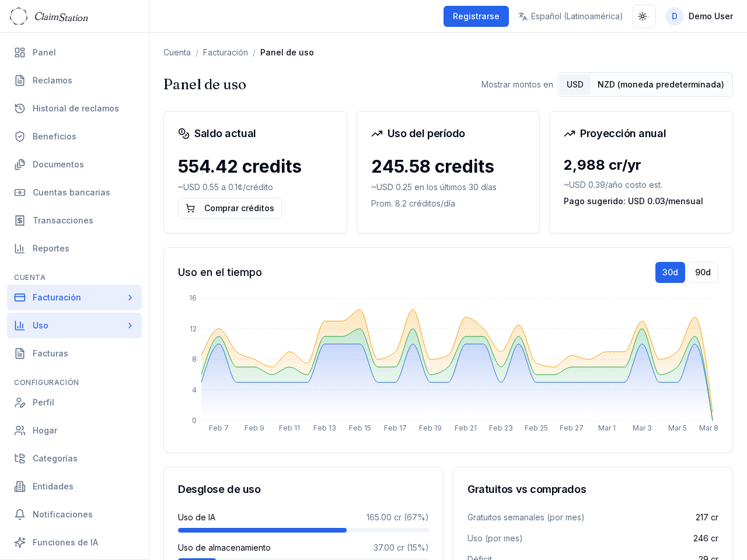Click the Funciones de IA sparkle icon
This screenshot has width=747, height=560.
click(20, 542)
